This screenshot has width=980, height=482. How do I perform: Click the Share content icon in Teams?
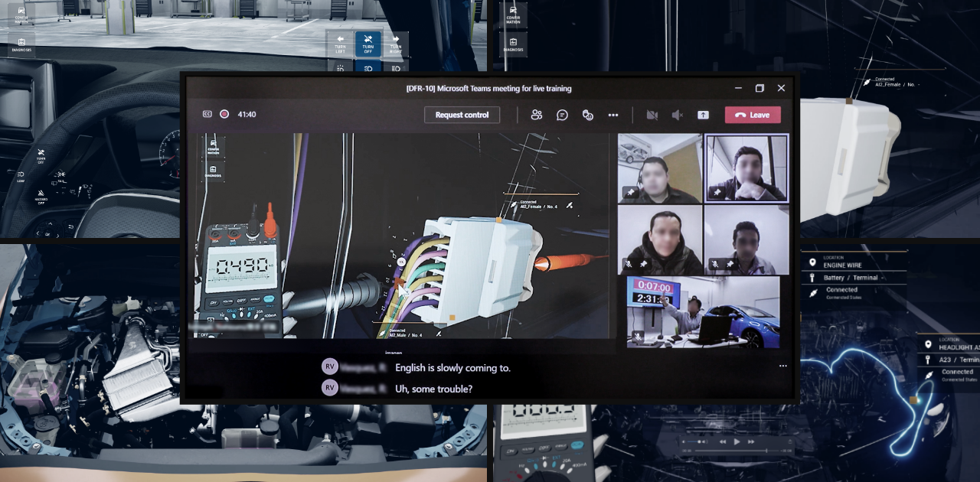(703, 115)
